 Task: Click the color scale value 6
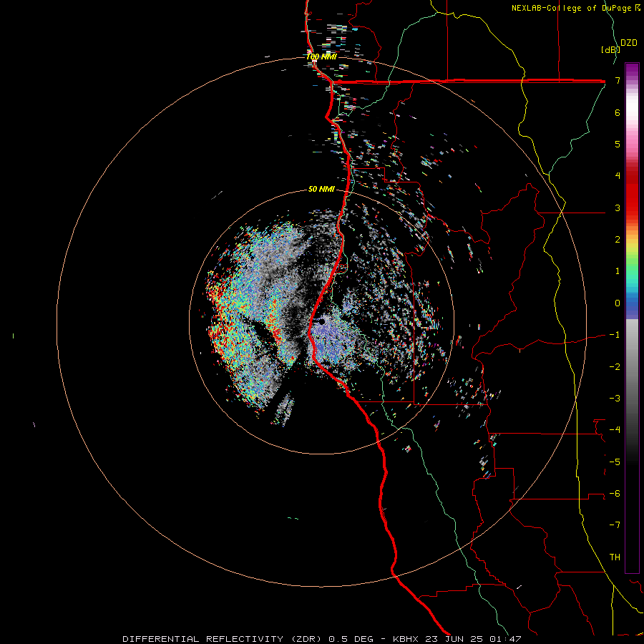(618, 112)
